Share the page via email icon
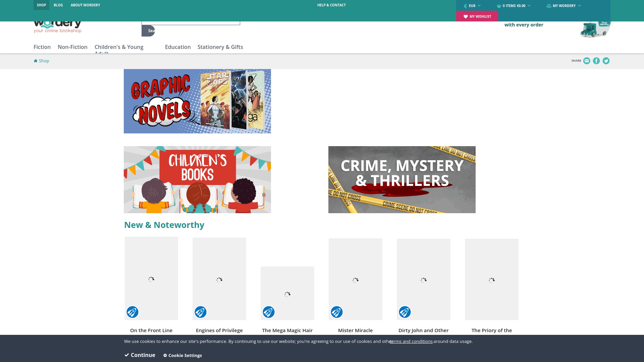Viewport: 644px width, 362px height. tap(587, 61)
